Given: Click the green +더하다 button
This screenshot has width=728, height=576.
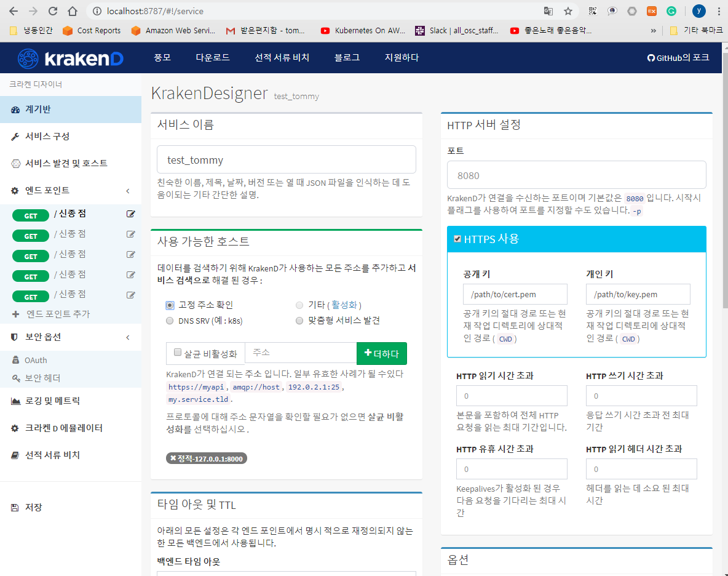Looking at the screenshot, I should tap(382, 353).
